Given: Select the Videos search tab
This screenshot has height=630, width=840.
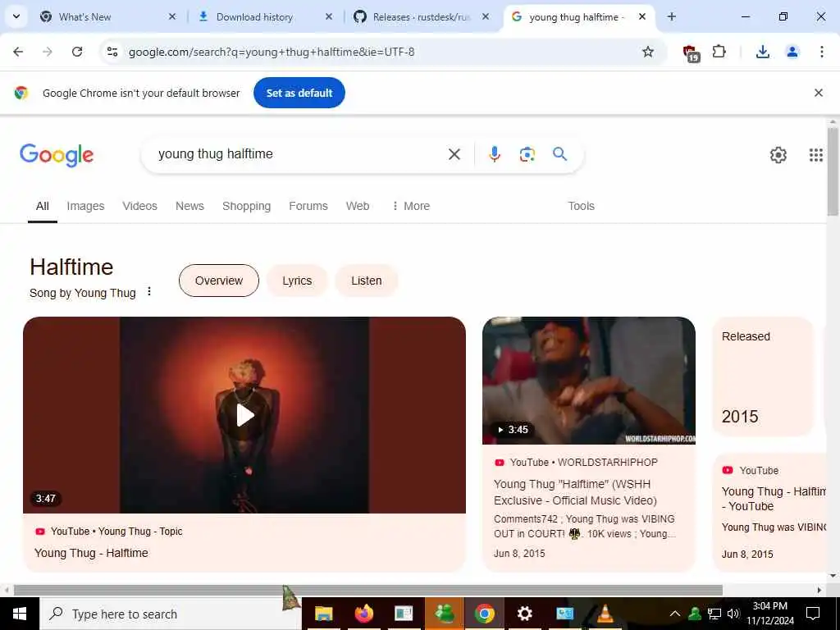Looking at the screenshot, I should tap(139, 206).
